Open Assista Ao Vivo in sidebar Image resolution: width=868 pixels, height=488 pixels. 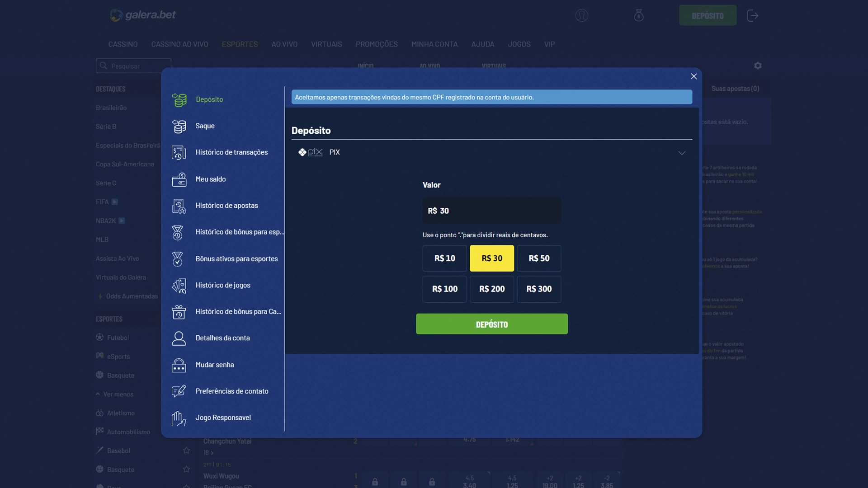(x=117, y=258)
